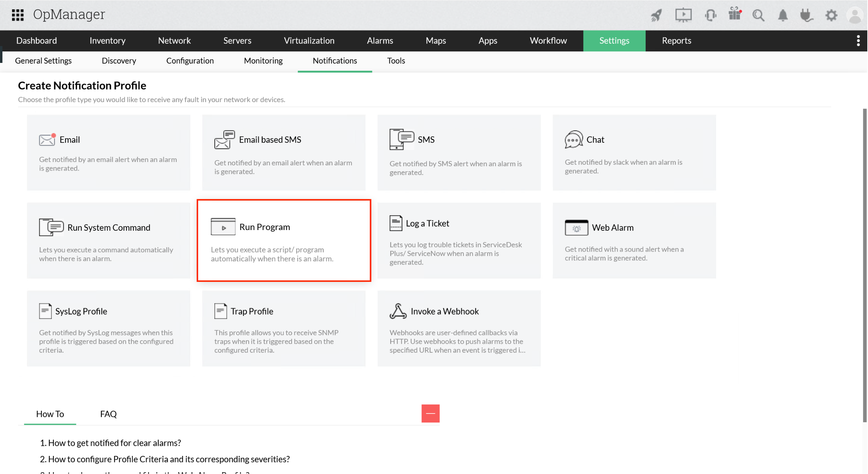
Task: Open the apps grid launcher icon
Action: click(18, 15)
